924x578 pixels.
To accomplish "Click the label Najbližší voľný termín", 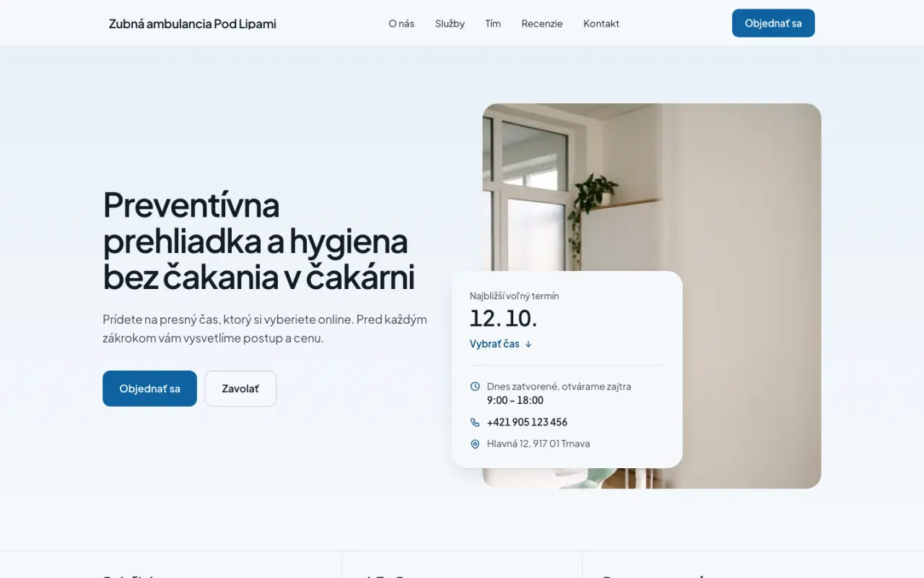I will pos(515,296).
